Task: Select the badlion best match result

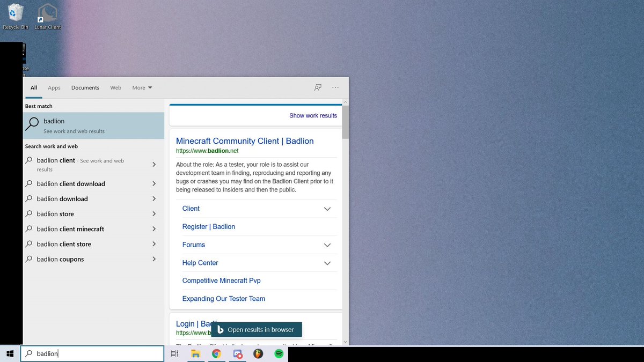Action: pos(93,125)
